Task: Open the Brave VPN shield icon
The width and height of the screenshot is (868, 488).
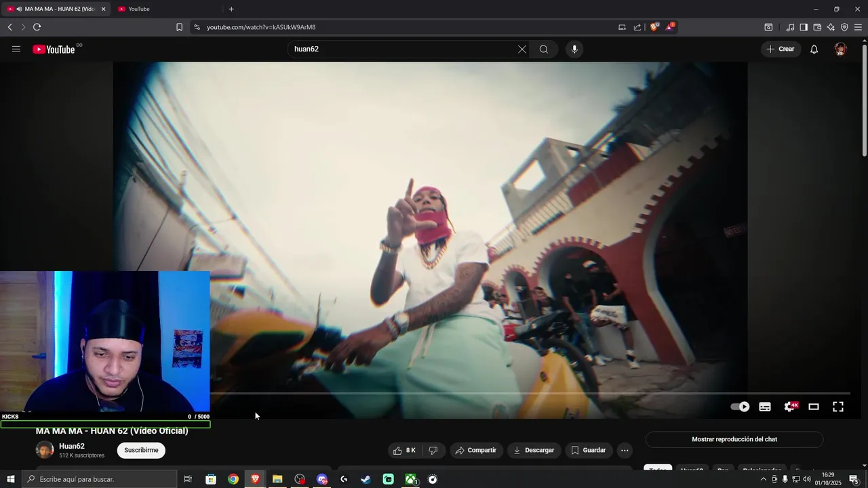Action: (844, 27)
